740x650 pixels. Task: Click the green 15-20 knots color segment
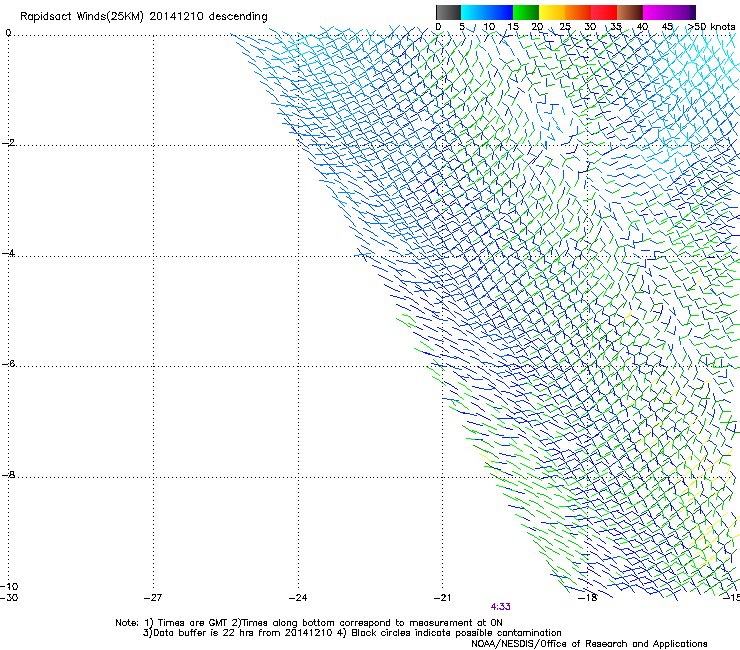pyautogui.click(x=526, y=12)
